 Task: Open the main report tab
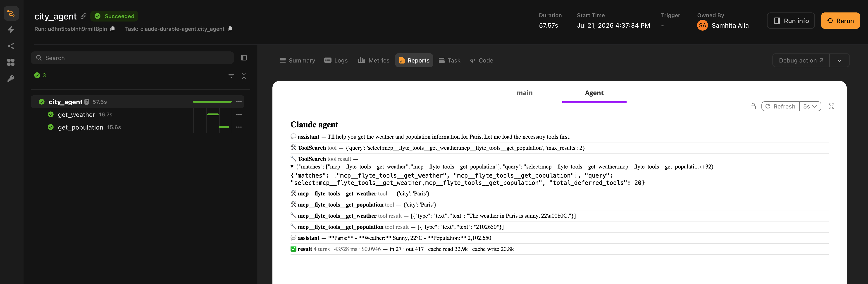coord(525,93)
